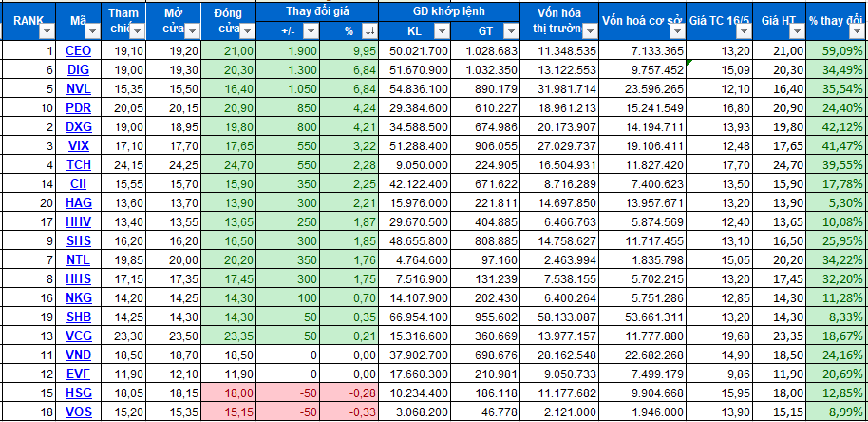Select cell with value 1.032.350
The height and width of the screenshot is (422, 868).
tap(485, 70)
